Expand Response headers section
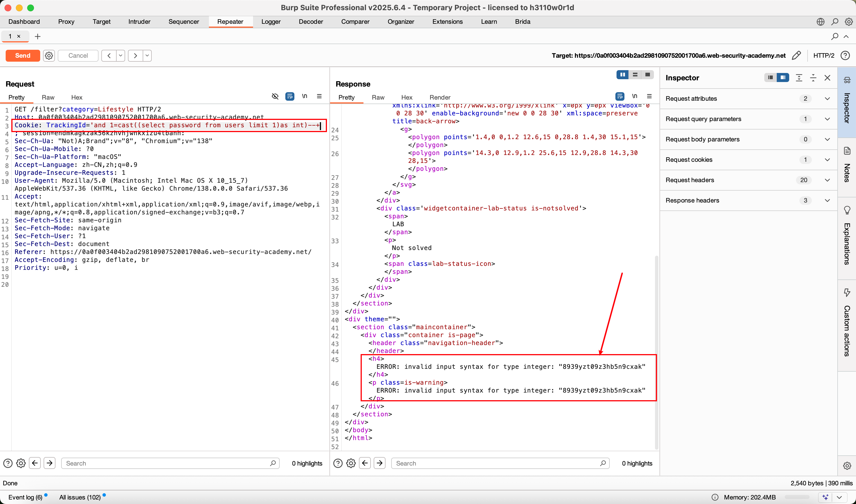Screen dimensions: 856x504 coord(748,200)
